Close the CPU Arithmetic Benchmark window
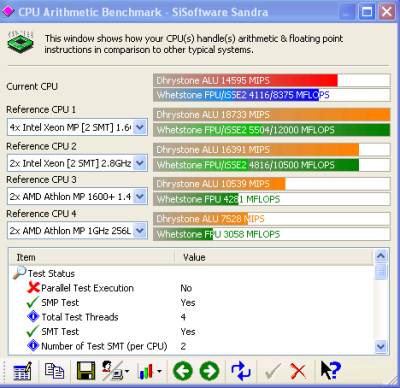 pyautogui.click(x=387, y=12)
